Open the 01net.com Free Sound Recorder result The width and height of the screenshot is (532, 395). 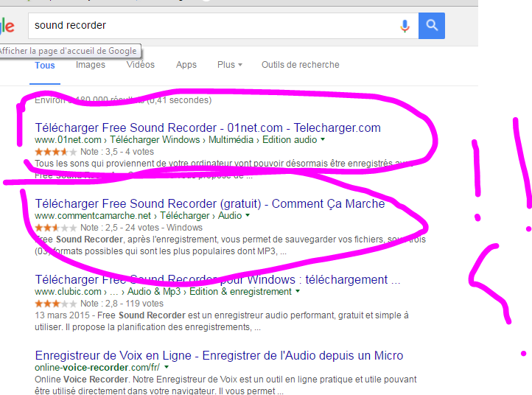[x=207, y=127]
